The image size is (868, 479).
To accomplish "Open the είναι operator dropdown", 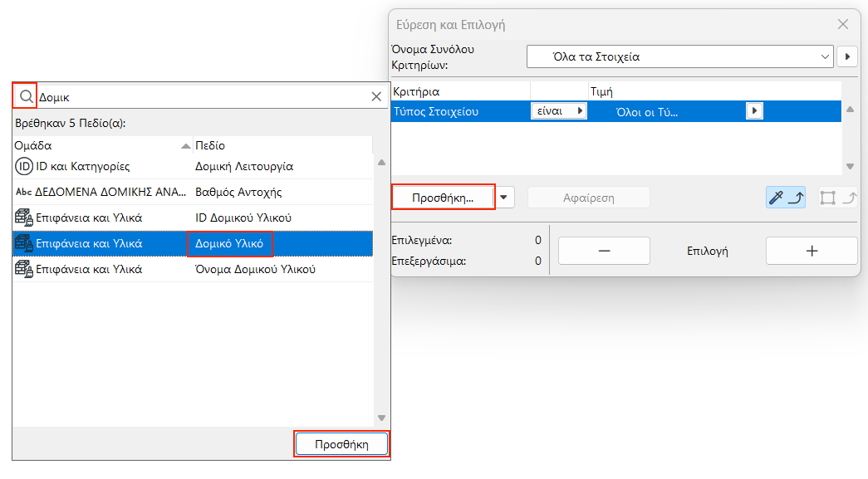I will click(x=558, y=111).
